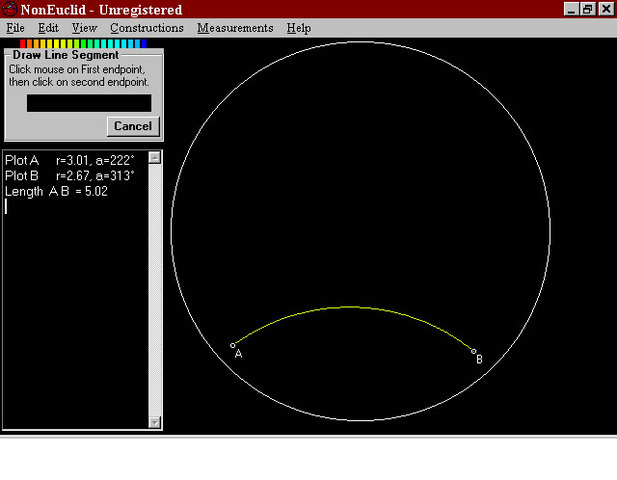The height and width of the screenshot is (480, 617).
Task: Select the 'Length A B = 5.02' log line
Action: tap(56, 192)
